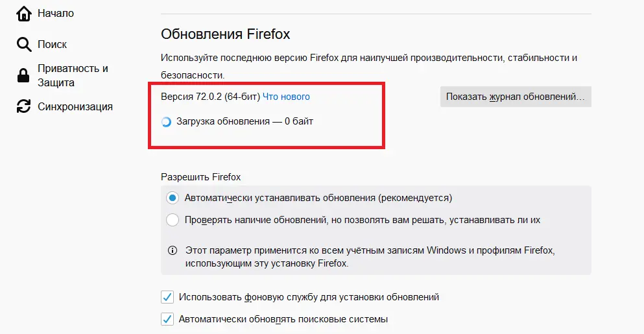Toggle background service for installing updates checkbox

click(x=167, y=297)
